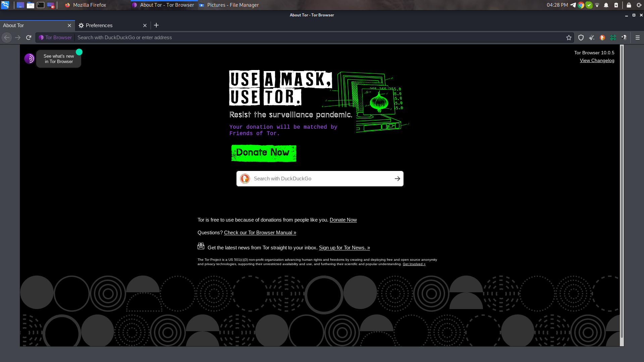Close the Preferences tab

[x=145, y=25]
